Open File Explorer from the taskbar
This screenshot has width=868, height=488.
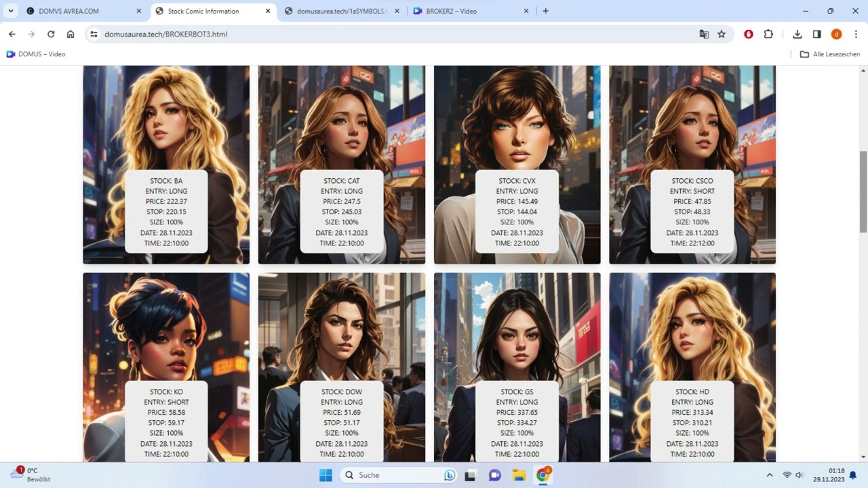click(519, 475)
